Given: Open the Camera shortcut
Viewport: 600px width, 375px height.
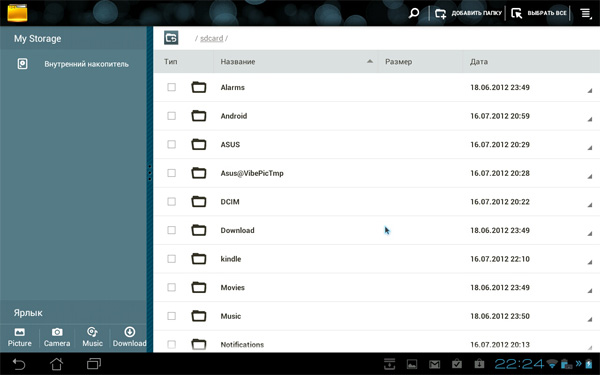Looking at the screenshot, I should tap(57, 337).
